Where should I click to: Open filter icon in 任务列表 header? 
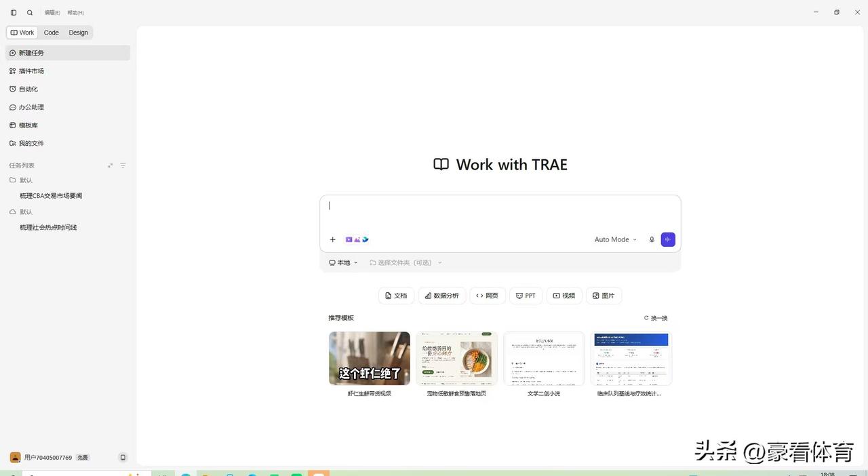click(123, 165)
